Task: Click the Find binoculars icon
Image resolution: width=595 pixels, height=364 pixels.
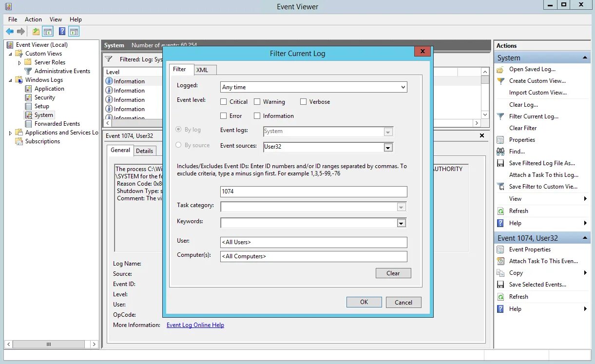Action: 500,151
